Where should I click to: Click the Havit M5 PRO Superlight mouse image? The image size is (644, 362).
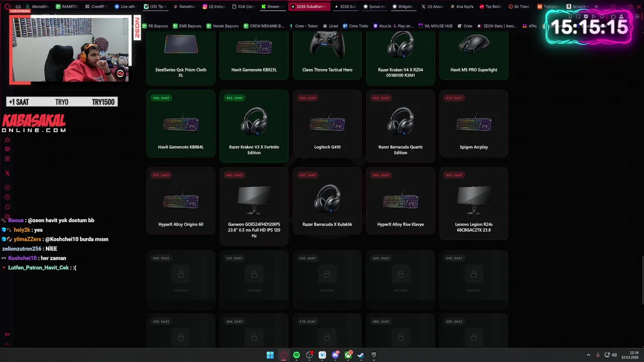coord(473,44)
